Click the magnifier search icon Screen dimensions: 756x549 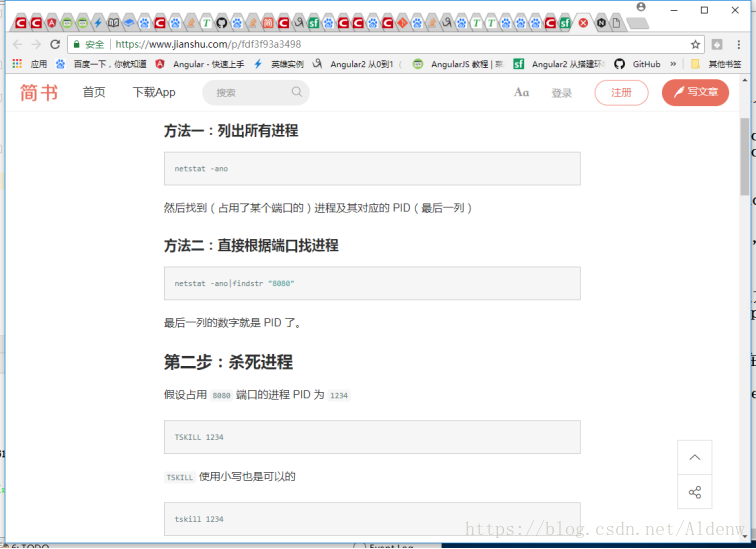[297, 92]
